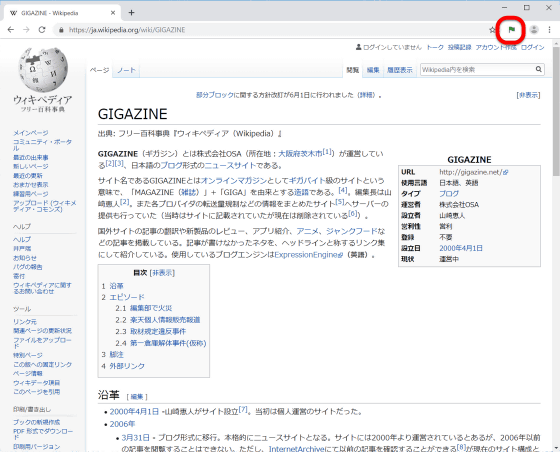The image size is (560, 452).
Task: Jump to section 2.2 楽天個人情報販売報道
Action: [165, 320]
